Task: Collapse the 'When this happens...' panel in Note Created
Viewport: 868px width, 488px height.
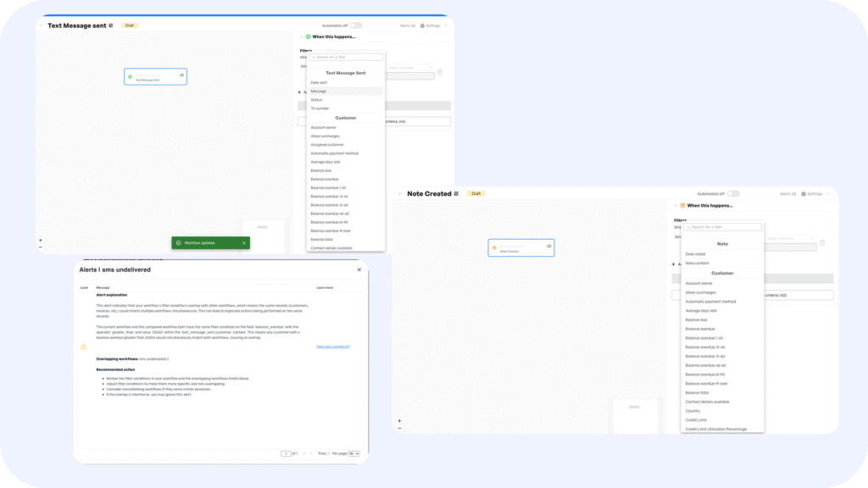Action: 676,205
